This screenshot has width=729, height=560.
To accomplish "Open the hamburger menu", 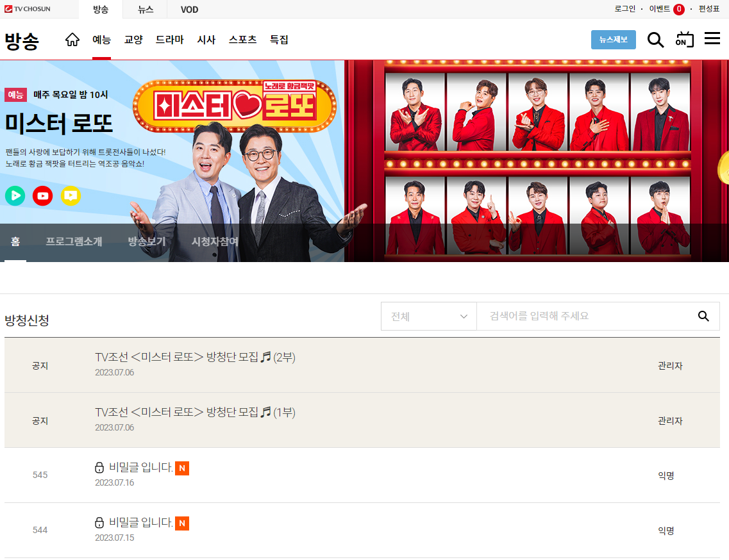I will [x=712, y=38].
